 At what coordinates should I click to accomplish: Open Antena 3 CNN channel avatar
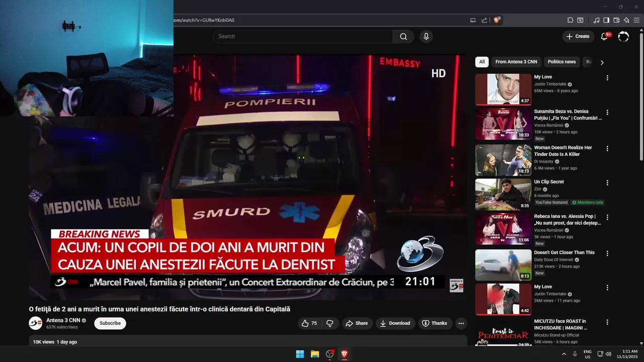(x=35, y=323)
